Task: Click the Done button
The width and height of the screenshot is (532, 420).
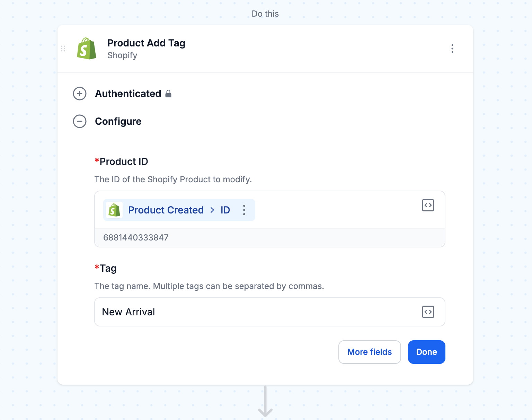Action: coord(426,352)
